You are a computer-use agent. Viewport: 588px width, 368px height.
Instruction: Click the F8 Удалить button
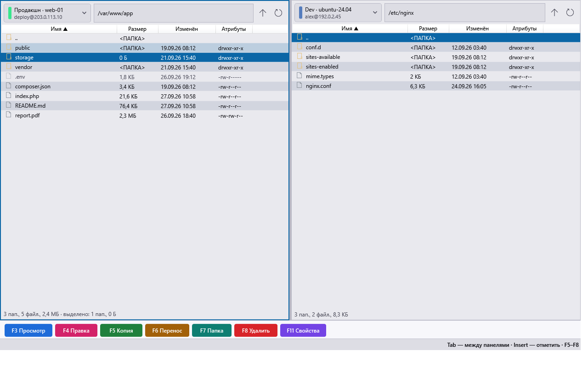click(x=256, y=330)
